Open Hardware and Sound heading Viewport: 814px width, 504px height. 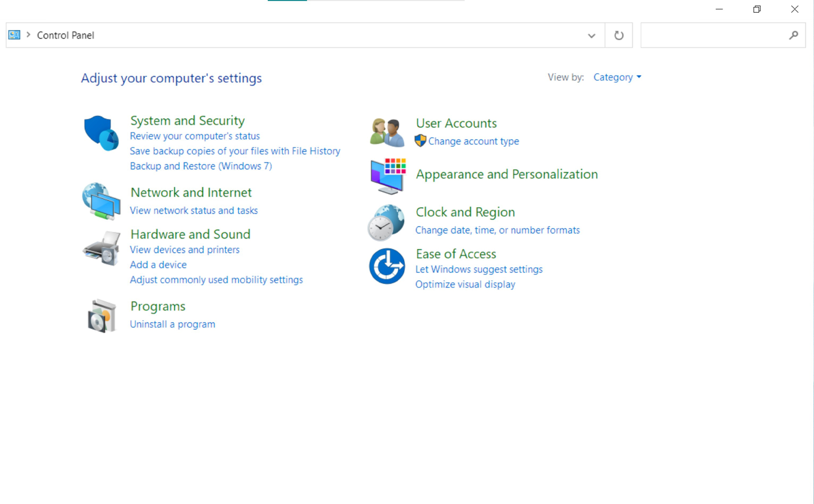tap(190, 234)
